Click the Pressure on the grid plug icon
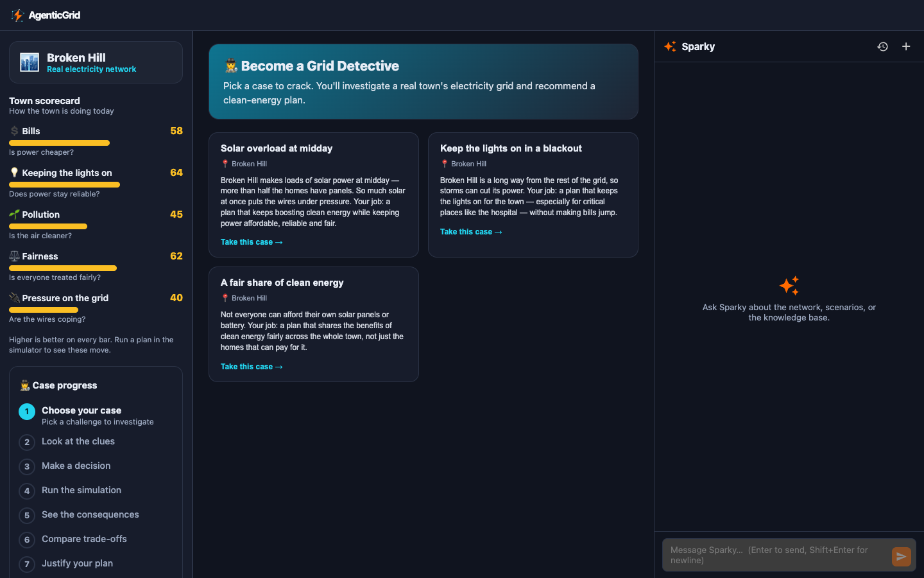 tap(14, 298)
